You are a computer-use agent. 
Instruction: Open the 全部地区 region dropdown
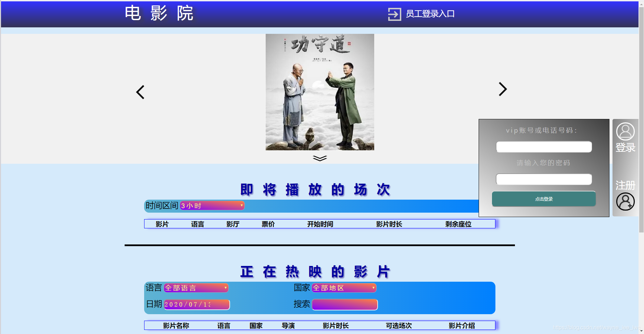tap(343, 288)
